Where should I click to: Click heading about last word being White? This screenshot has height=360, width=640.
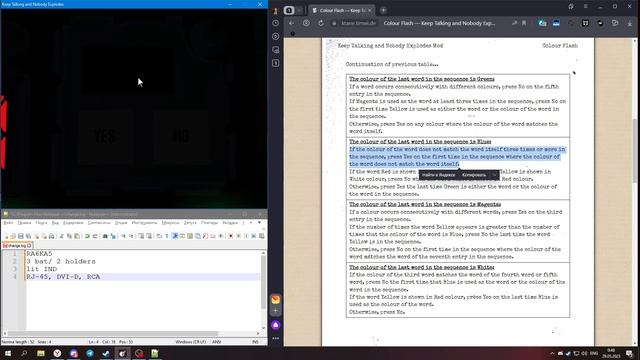[421, 267]
